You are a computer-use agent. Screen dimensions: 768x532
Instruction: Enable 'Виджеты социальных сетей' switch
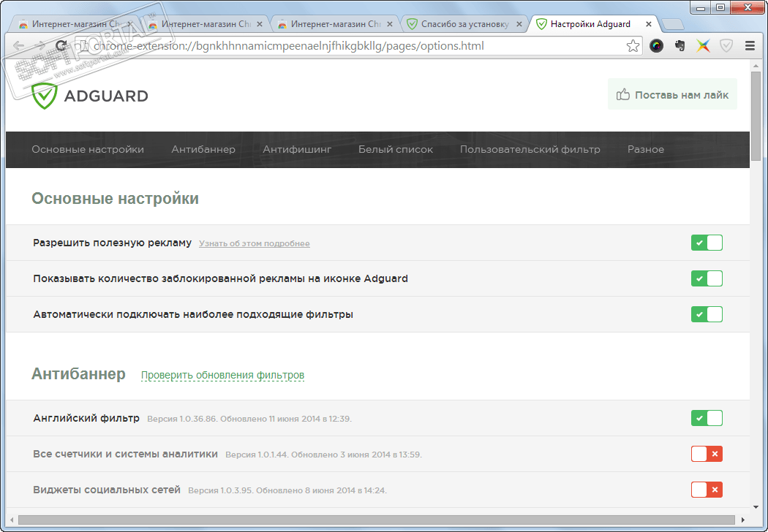(707, 490)
